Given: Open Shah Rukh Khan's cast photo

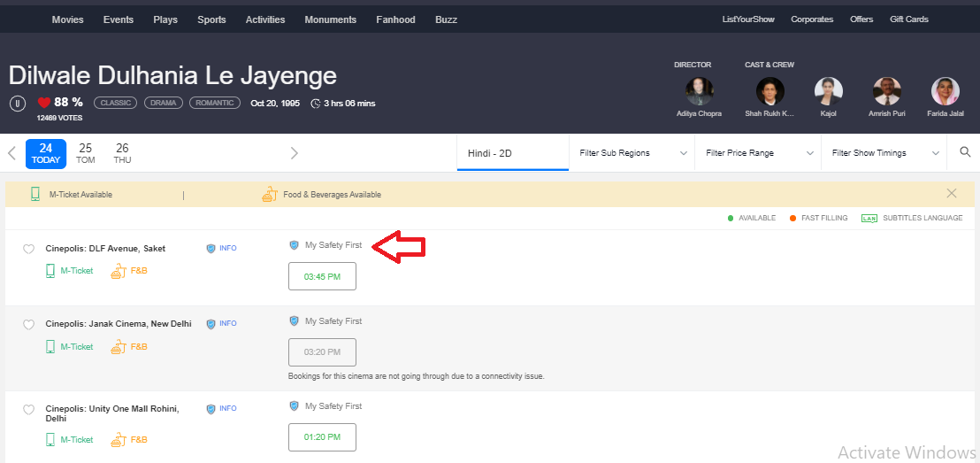Looking at the screenshot, I should 770,91.
